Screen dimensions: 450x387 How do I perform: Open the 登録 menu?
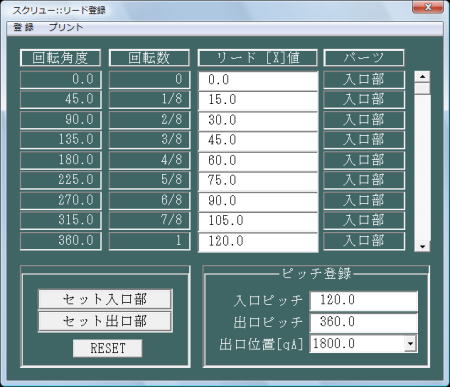point(23,27)
